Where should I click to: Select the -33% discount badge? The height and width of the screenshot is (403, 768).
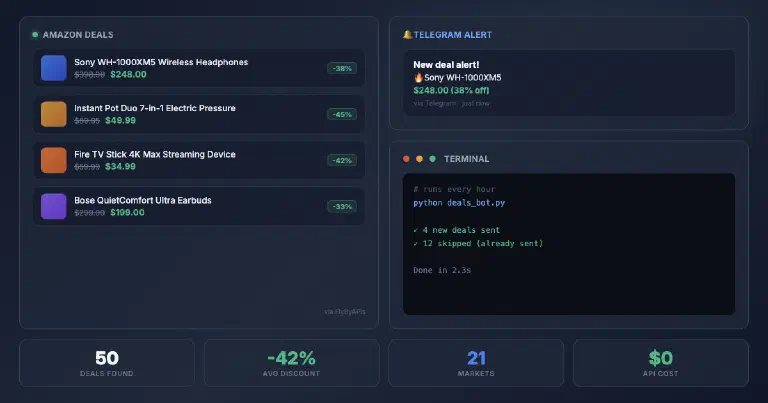(342, 206)
